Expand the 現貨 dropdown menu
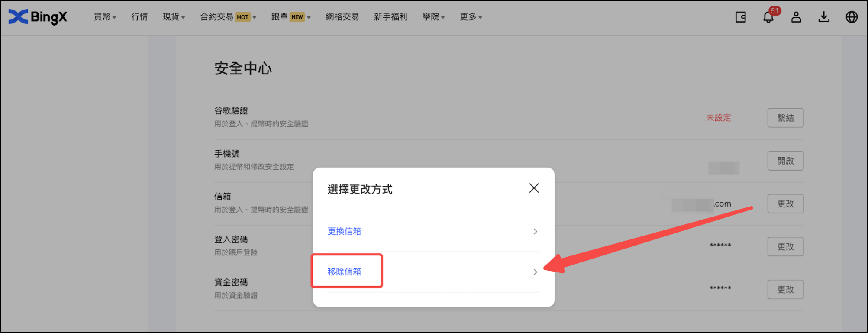The image size is (868, 333). (174, 17)
